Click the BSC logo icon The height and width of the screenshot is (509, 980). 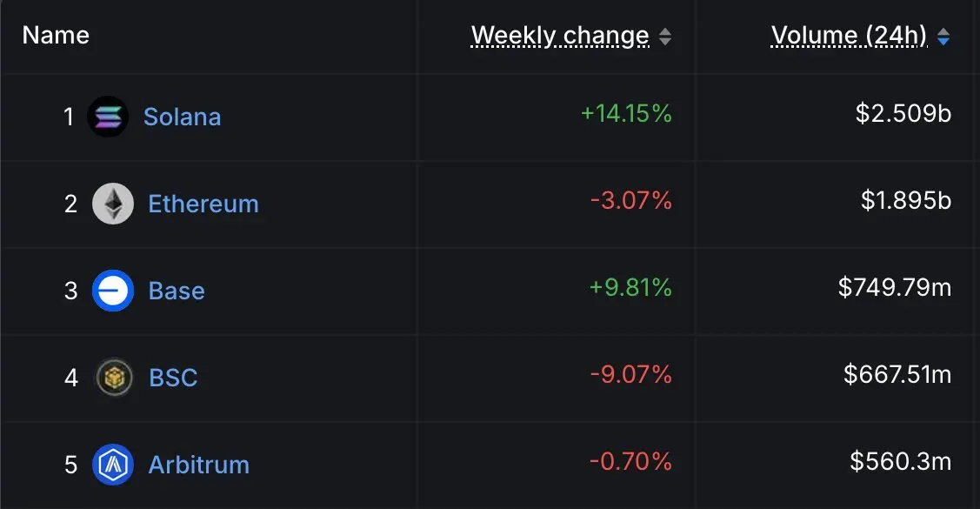tap(113, 378)
